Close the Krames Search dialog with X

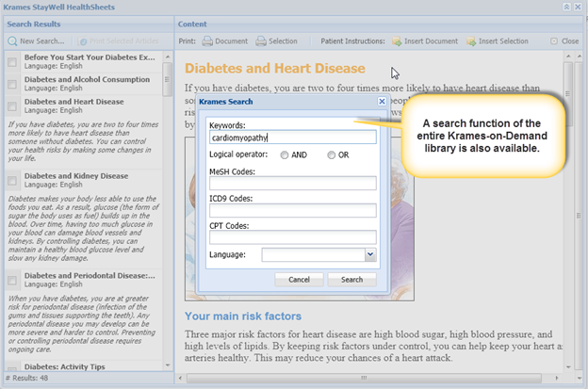tap(382, 101)
